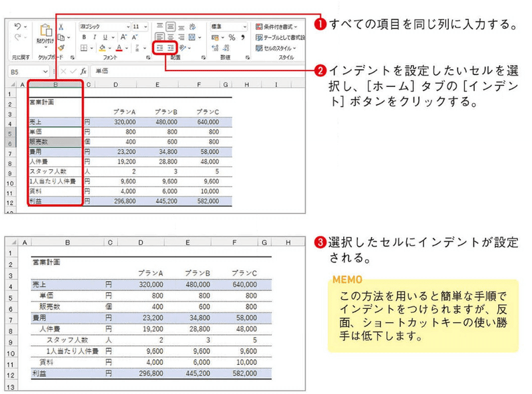Image resolution: width=532 pixels, height=394 pixels.
Task: Select Align Left
Action: (160, 37)
